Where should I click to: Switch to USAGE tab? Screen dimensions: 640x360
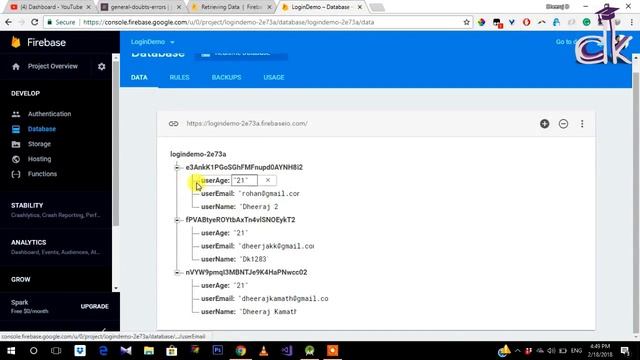(x=274, y=77)
